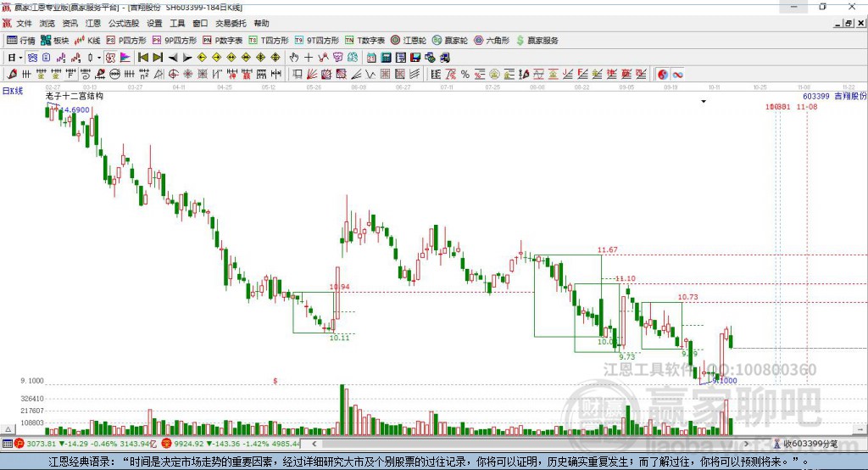Open the 工具 menu
868x470 pixels.
click(x=177, y=23)
